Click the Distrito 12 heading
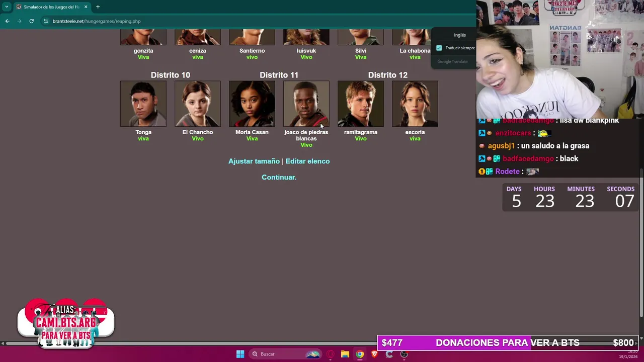 [388, 75]
